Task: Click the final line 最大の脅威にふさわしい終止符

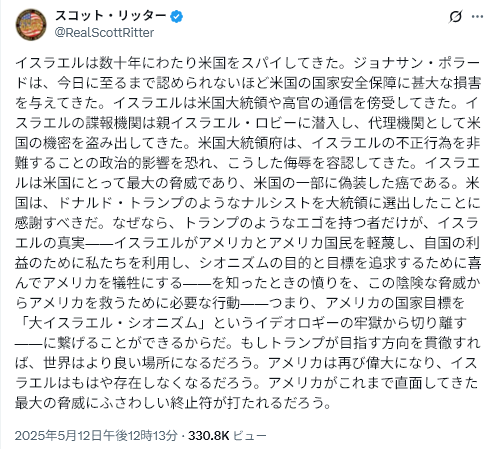Action: click(113, 403)
